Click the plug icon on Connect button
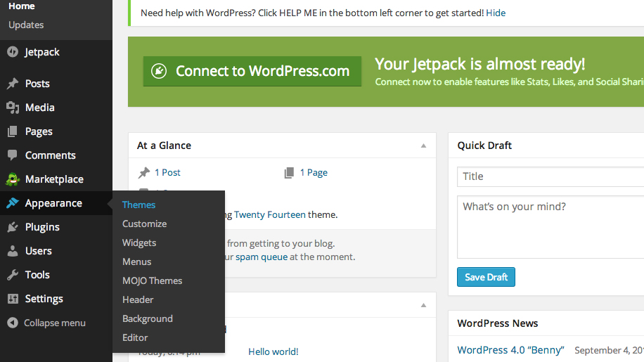 pos(159,71)
